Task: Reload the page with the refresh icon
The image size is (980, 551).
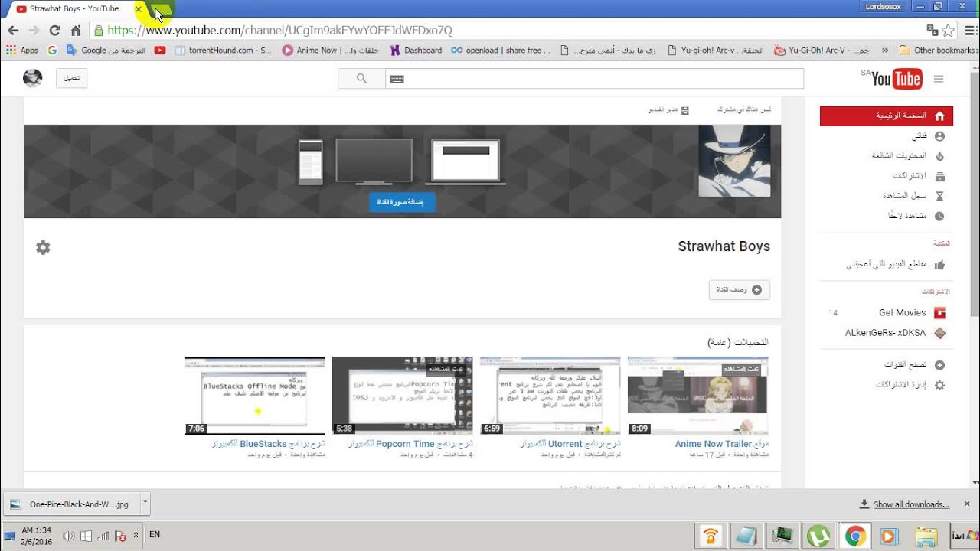Action: [x=54, y=31]
